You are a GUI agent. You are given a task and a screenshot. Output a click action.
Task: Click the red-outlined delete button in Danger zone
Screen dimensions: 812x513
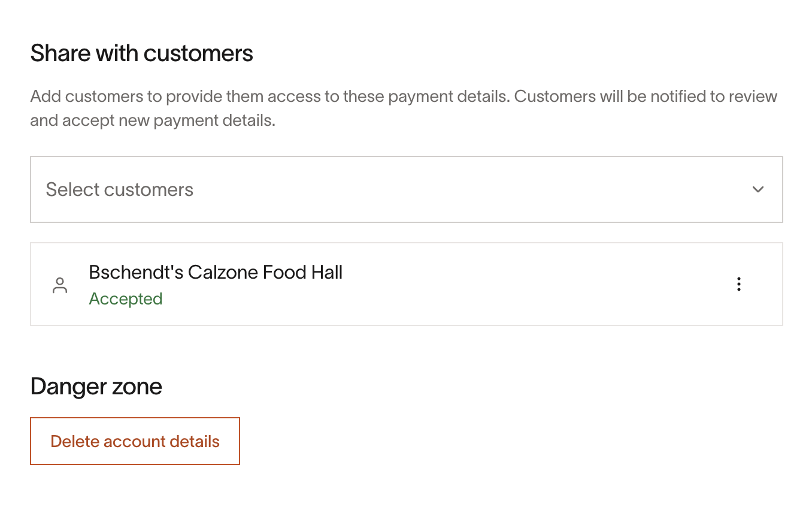click(135, 441)
